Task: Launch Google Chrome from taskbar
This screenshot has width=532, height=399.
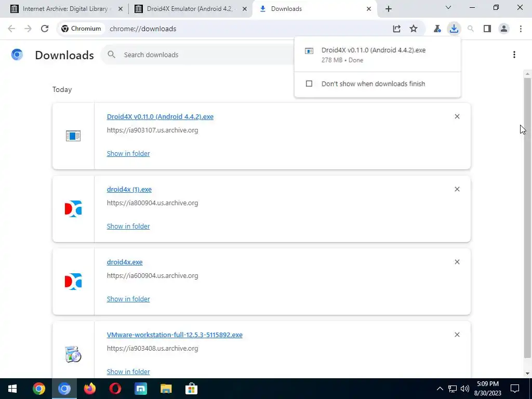Action: (38, 389)
